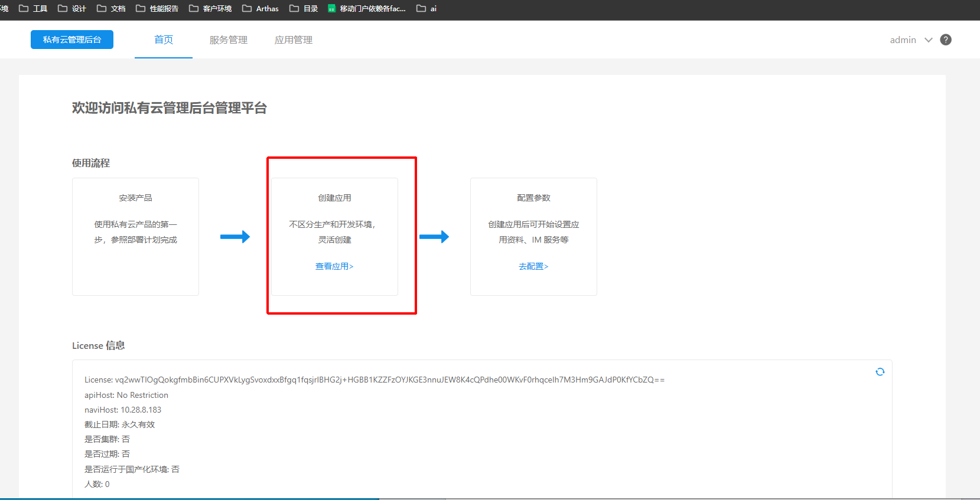The height and width of the screenshot is (500, 980).
Task: Click the 私有云管理后台 button
Action: point(72,40)
